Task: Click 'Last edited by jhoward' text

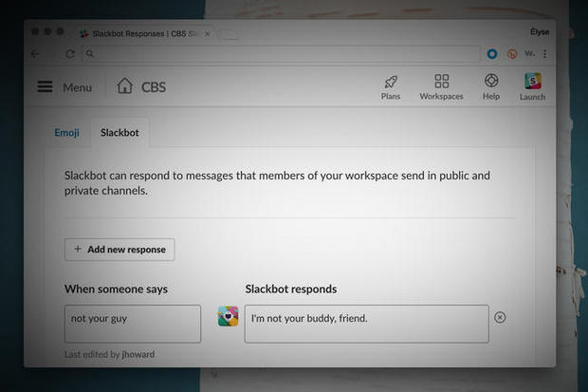Action: (x=109, y=354)
